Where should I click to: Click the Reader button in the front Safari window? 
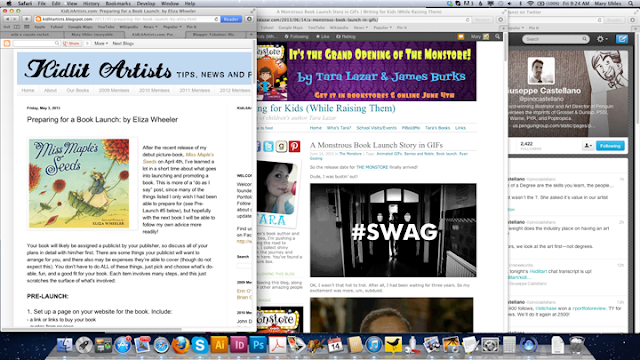(x=231, y=19)
